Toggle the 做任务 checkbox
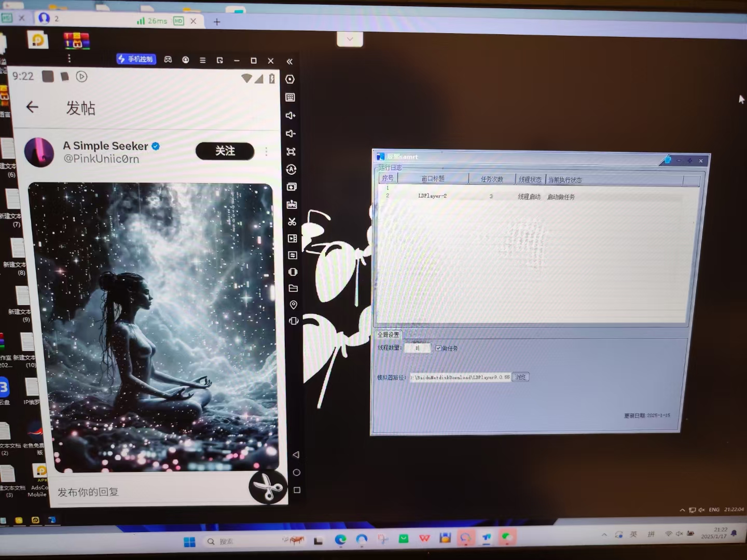Screen dimensions: 747x560 (x=438, y=348)
